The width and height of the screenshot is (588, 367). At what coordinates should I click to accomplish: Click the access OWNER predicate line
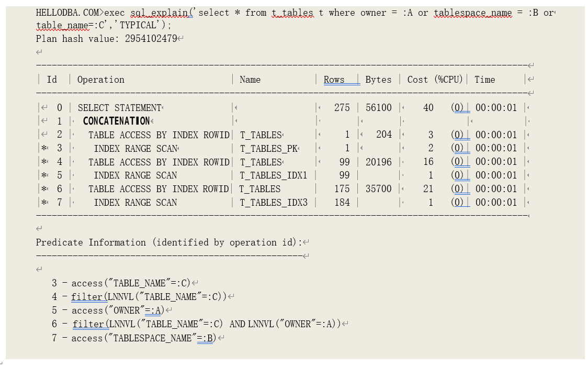tap(117, 310)
